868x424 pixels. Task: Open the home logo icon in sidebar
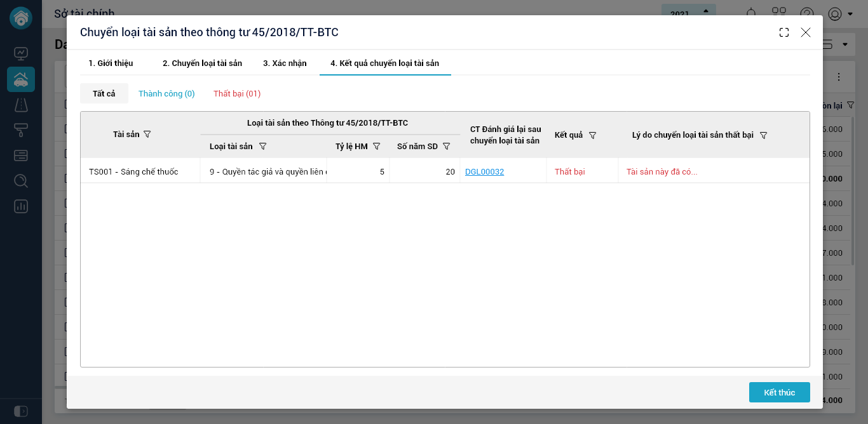coord(21,18)
